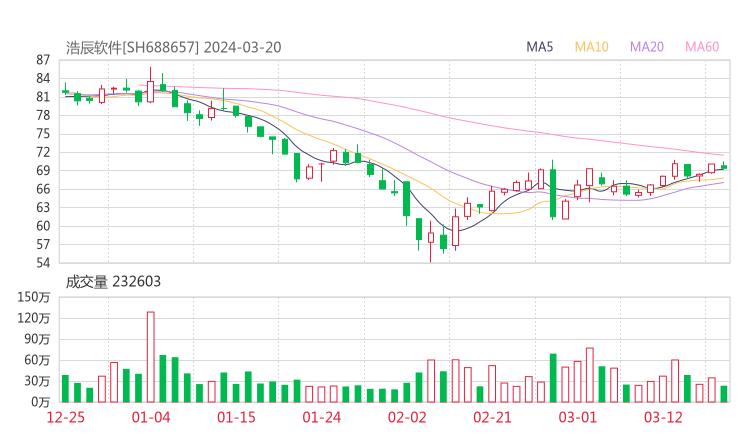Click the 02-21 date axis label
The image size is (740, 440).
[492, 417]
